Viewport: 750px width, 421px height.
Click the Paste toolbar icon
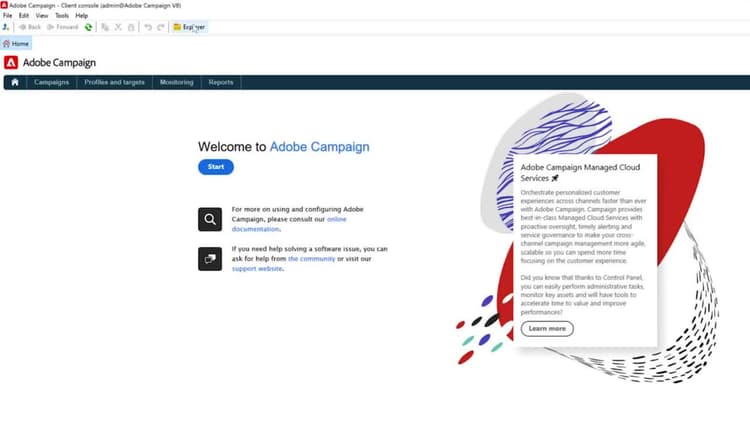[131, 27]
